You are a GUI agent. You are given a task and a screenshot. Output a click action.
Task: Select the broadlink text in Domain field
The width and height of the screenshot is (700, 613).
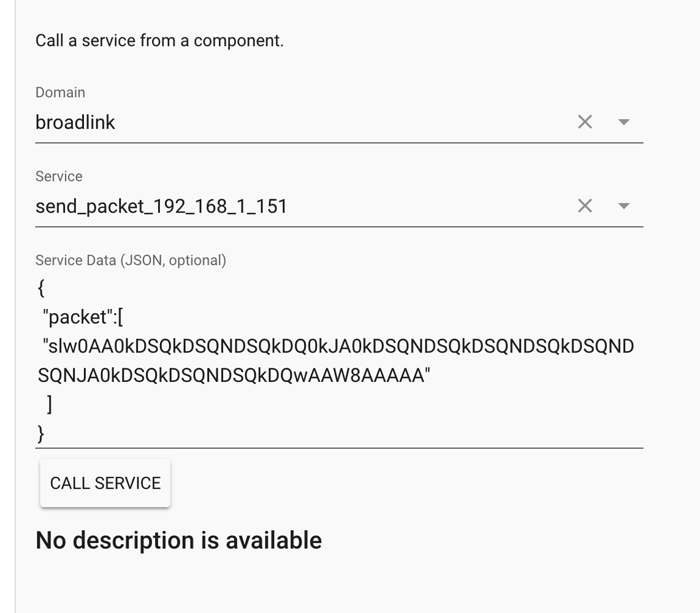pyautogui.click(x=75, y=122)
